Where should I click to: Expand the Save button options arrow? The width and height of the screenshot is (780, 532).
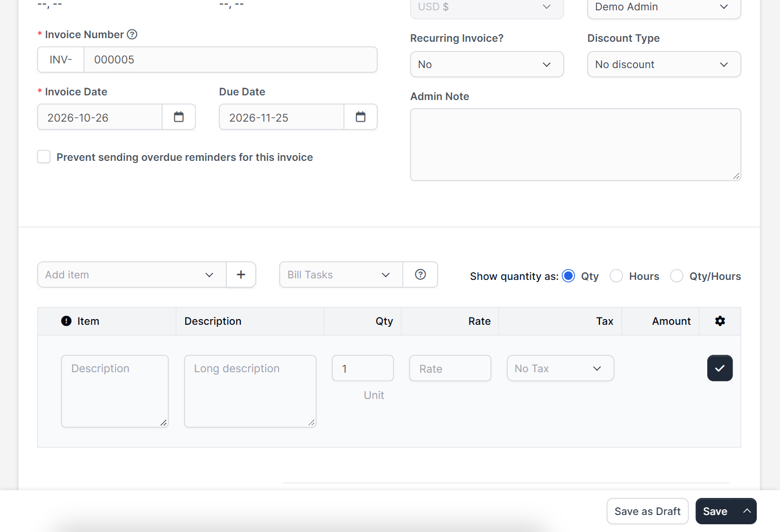point(746,511)
